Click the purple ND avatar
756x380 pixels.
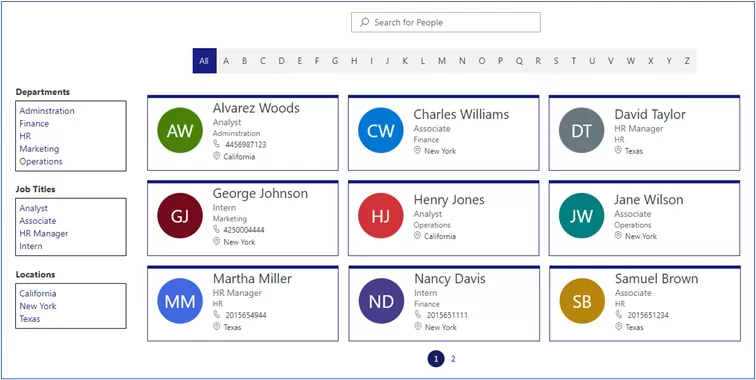tap(381, 301)
